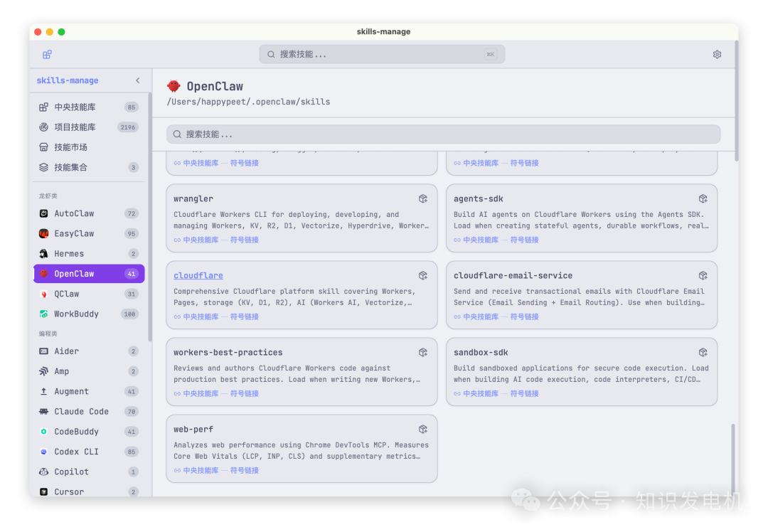Select Claude Code in the sidebar list
The image size is (768, 532).
tap(89, 412)
